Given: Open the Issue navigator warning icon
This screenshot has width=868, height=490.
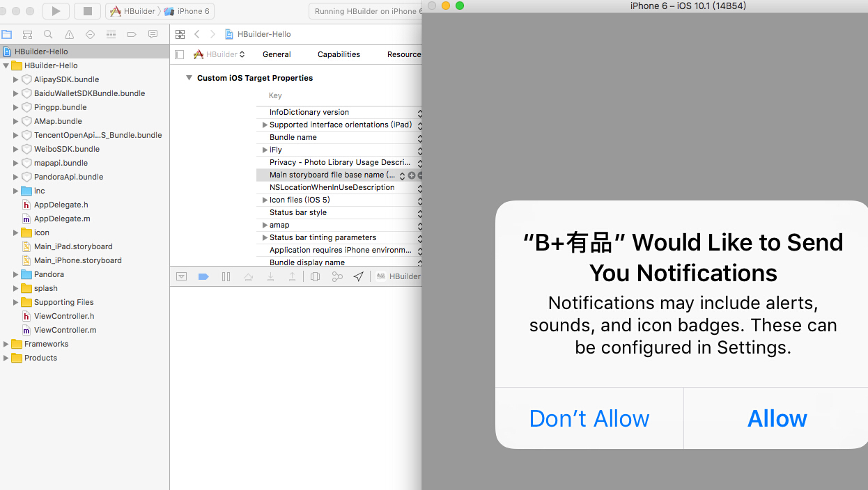Looking at the screenshot, I should click(69, 34).
